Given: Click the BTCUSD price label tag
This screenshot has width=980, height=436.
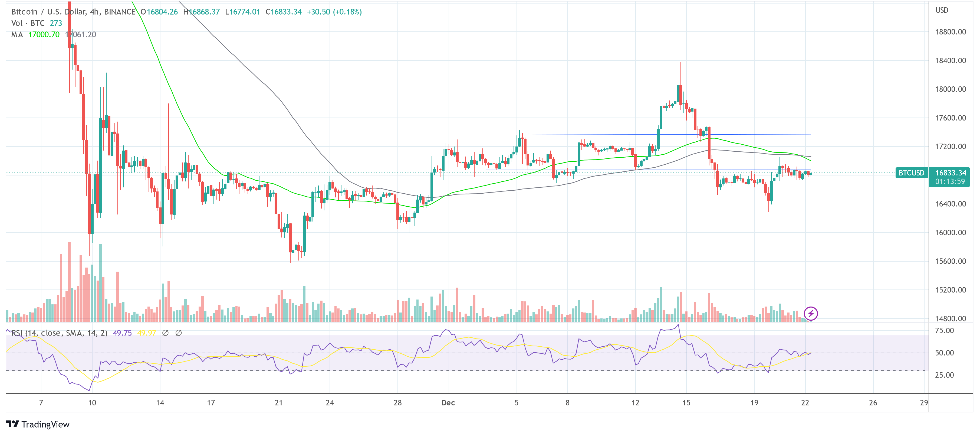Looking at the screenshot, I should [911, 173].
